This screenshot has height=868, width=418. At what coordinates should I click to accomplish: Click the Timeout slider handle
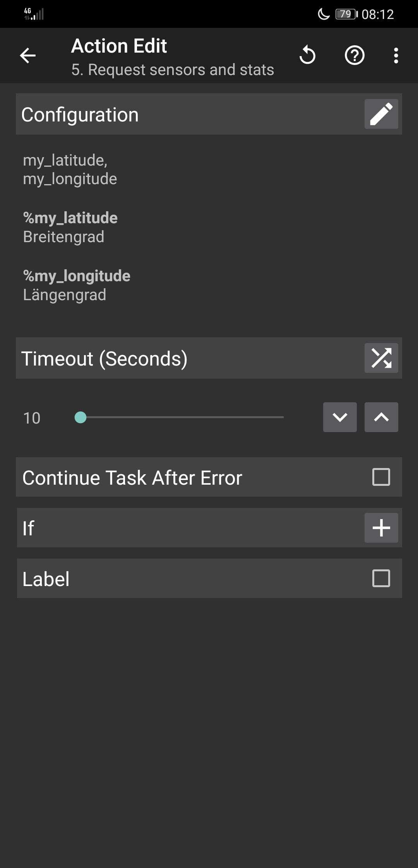(81, 417)
